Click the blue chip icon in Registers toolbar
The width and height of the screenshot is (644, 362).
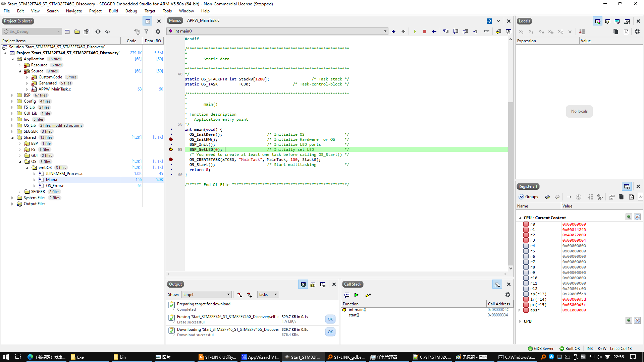[x=547, y=197]
